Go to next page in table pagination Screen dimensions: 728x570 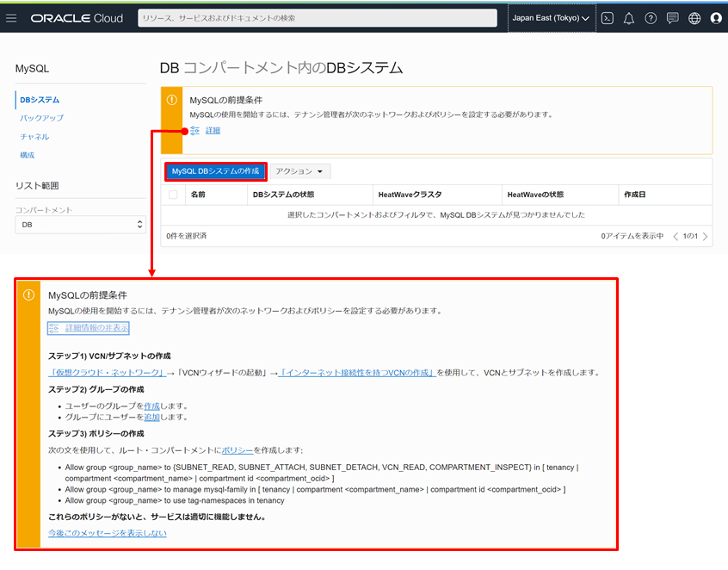706,236
